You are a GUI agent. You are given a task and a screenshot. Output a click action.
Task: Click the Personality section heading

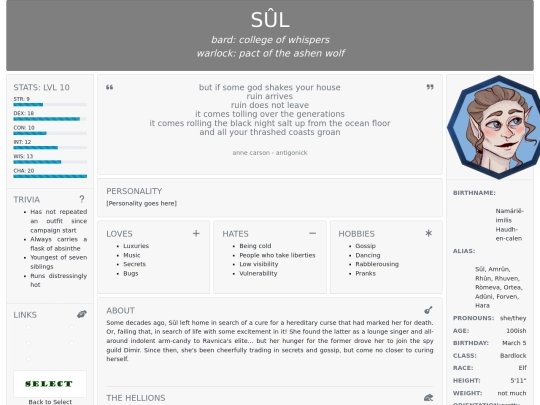tap(134, 191)
